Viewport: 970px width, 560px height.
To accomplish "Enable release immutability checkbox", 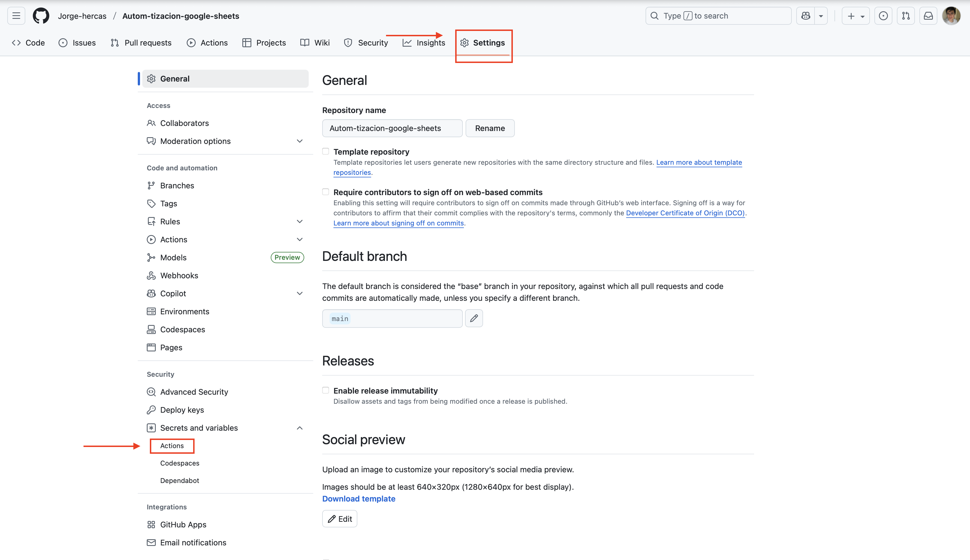I will coord(326,390).
